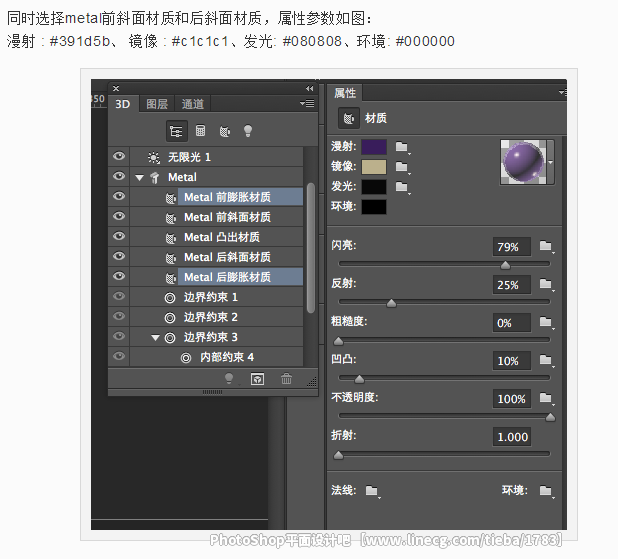Open the 属性 panel options menu

562,92
